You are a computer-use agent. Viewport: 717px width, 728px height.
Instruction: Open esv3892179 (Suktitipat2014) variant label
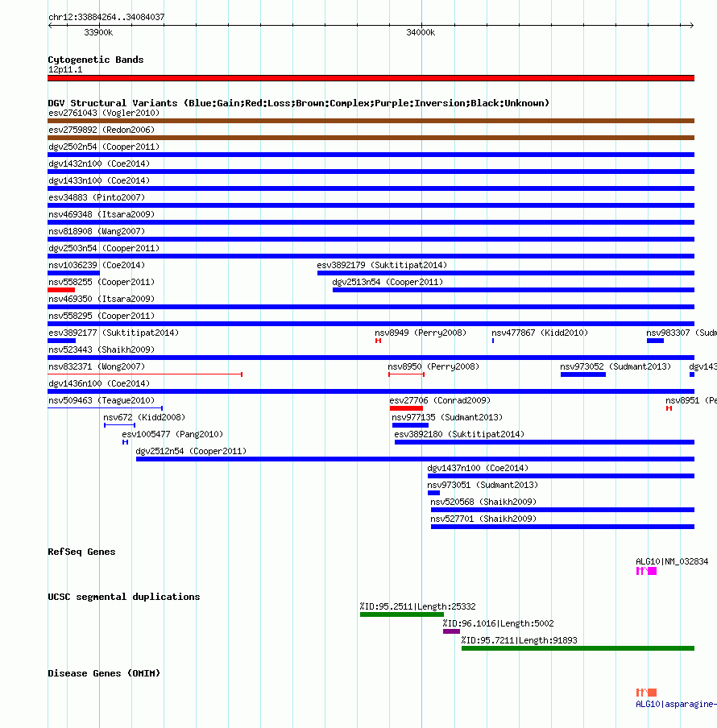pos(382,265)
